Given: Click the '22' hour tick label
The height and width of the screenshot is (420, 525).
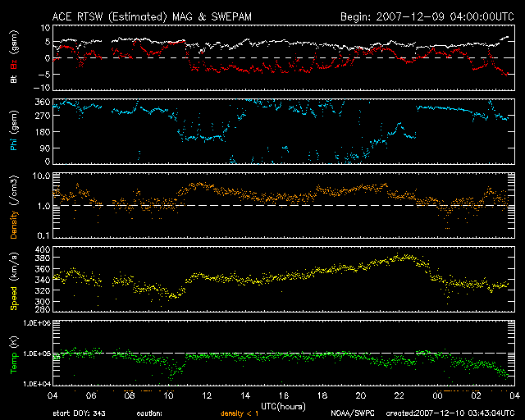Looking at the screenshot, I should point(399,396).
